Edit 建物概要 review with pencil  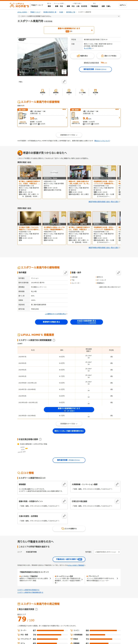pyautogui.click(x=64, y=484)
